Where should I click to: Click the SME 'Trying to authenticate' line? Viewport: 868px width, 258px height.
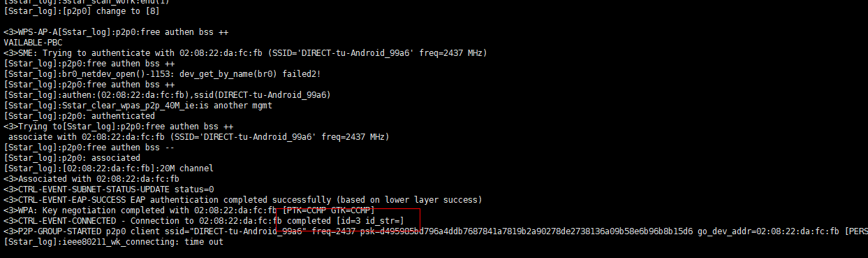pos(245,53)
